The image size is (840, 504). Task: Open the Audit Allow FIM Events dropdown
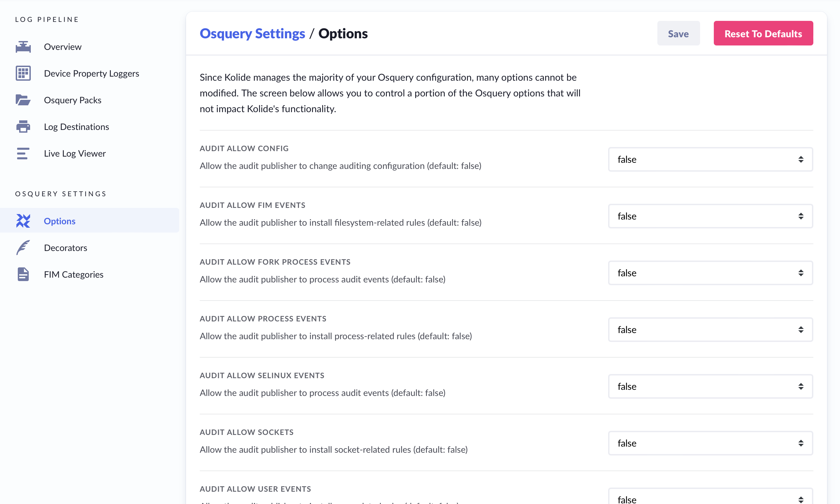pos(710,216)
